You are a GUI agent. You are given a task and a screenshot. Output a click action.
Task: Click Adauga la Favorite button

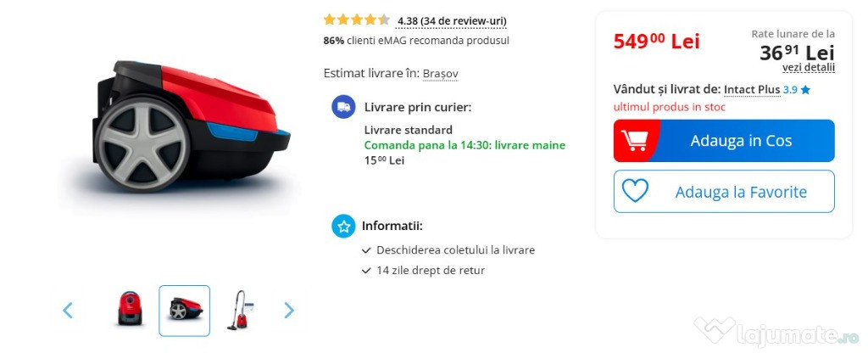[724, 191]
